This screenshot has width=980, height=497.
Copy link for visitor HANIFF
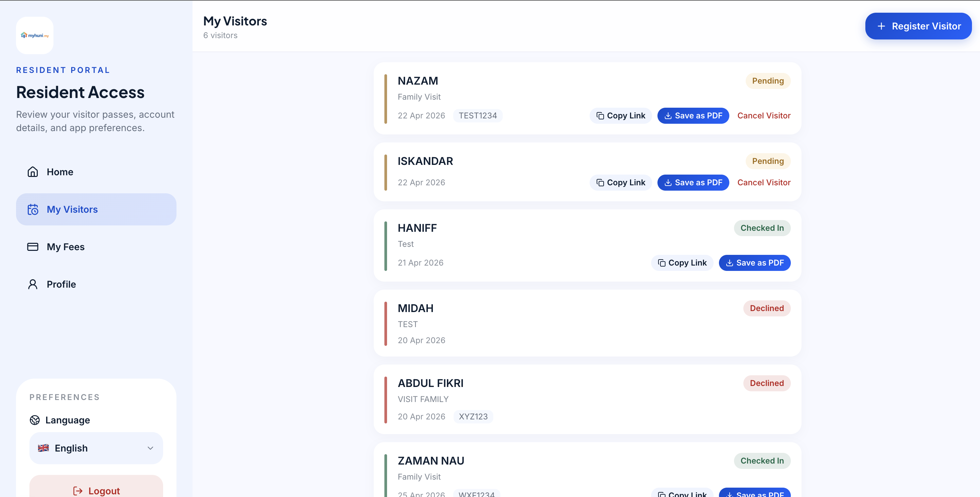coord(682,263)
